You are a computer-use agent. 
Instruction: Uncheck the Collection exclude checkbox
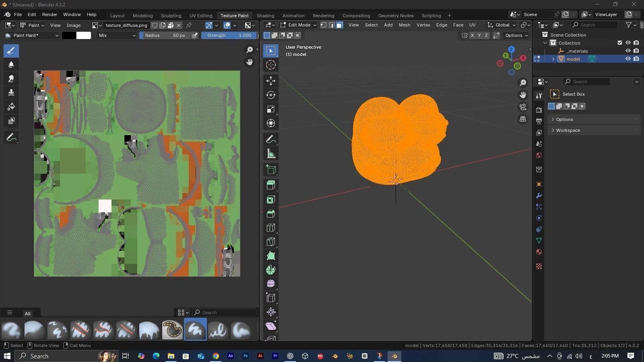pyautogui.click(x=620, y=43)
